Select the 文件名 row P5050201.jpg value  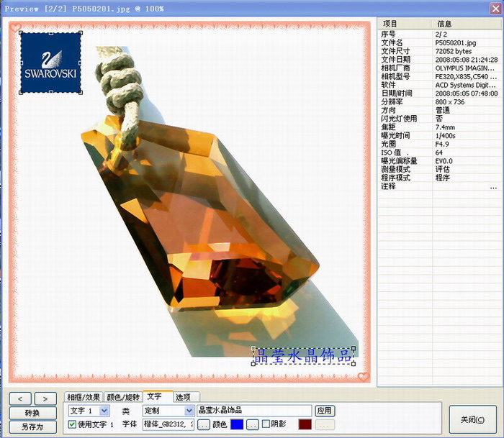[x=456, y=42]
